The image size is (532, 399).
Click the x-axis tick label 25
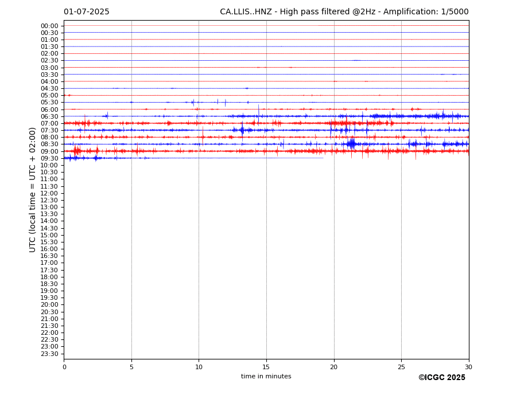(x=401, y=367)
